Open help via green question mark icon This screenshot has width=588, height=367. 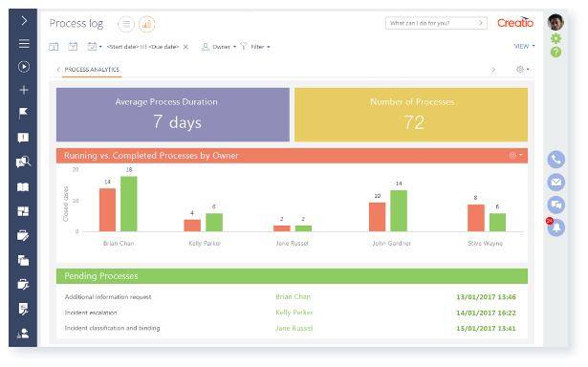(x=555, y=53)
